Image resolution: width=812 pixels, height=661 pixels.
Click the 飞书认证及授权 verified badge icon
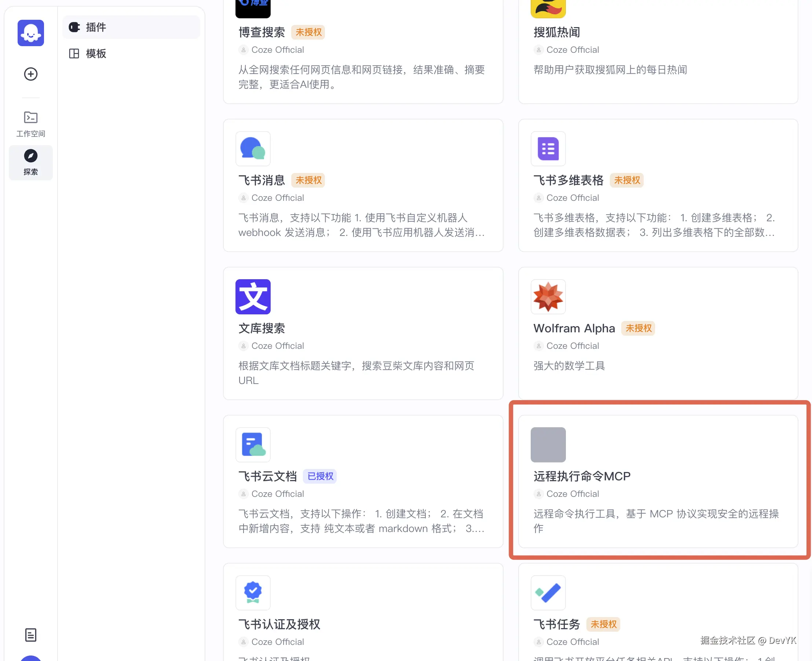pos(253,592)
